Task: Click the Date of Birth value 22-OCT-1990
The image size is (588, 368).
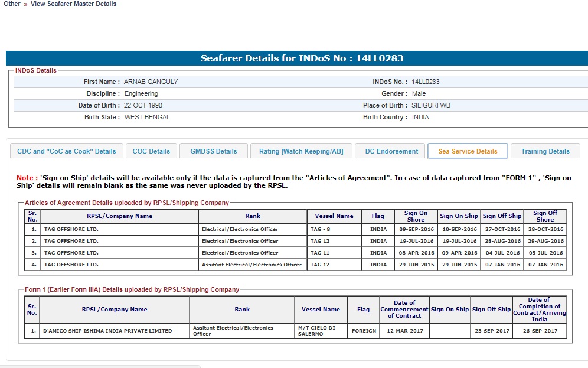Action: 143,105
